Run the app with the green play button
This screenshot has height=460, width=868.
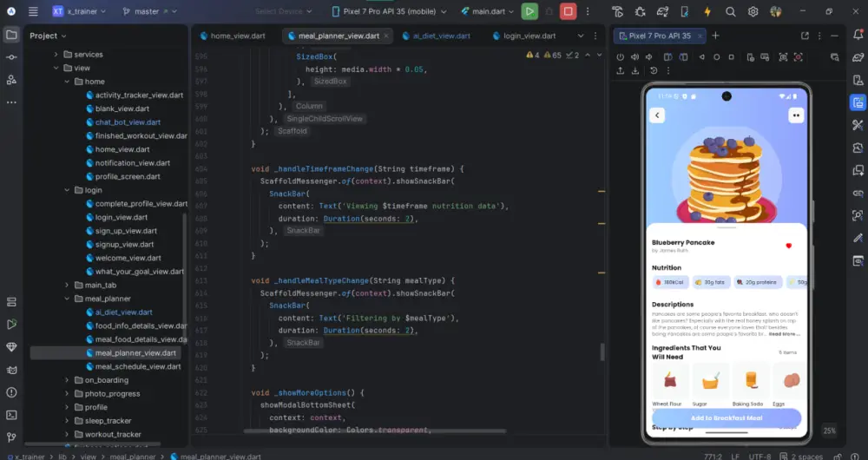click(529, 11)
